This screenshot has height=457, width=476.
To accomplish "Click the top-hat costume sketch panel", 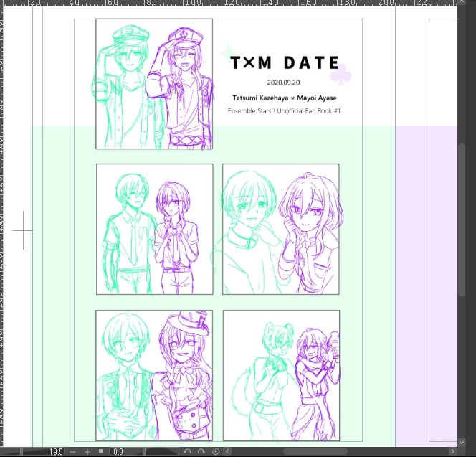I will pos(154,375).
